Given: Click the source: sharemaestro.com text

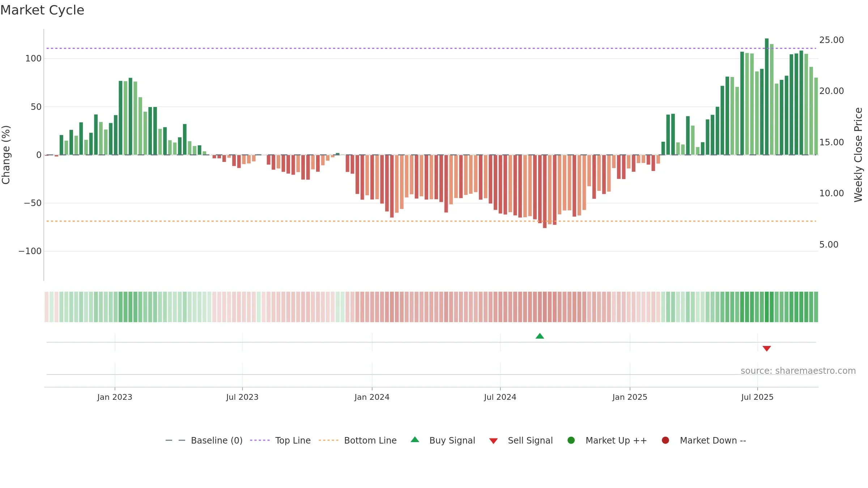Looking at the screenshot, I should click(x=798, y=371).
